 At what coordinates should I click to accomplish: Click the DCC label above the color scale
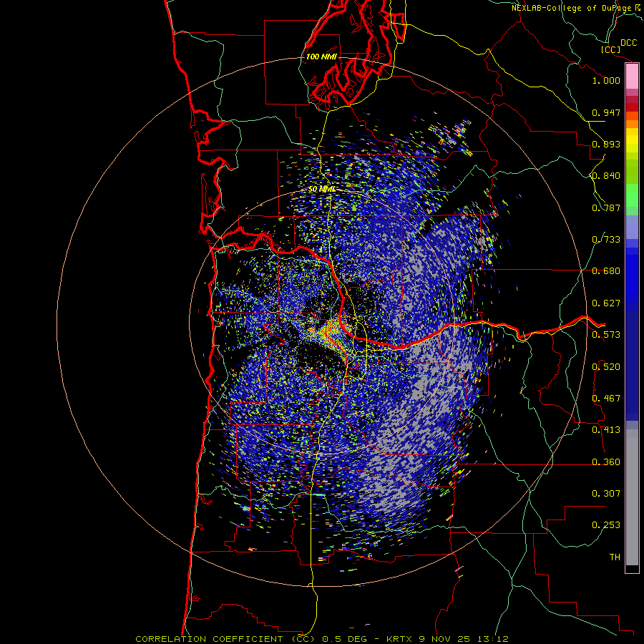(x=629, y=43)
